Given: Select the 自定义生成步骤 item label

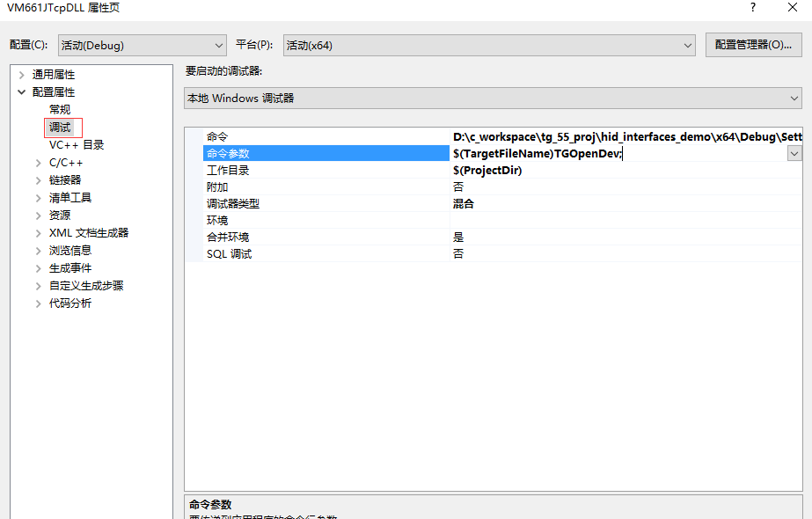Looking at the screenshot, I should pos(86,286).
